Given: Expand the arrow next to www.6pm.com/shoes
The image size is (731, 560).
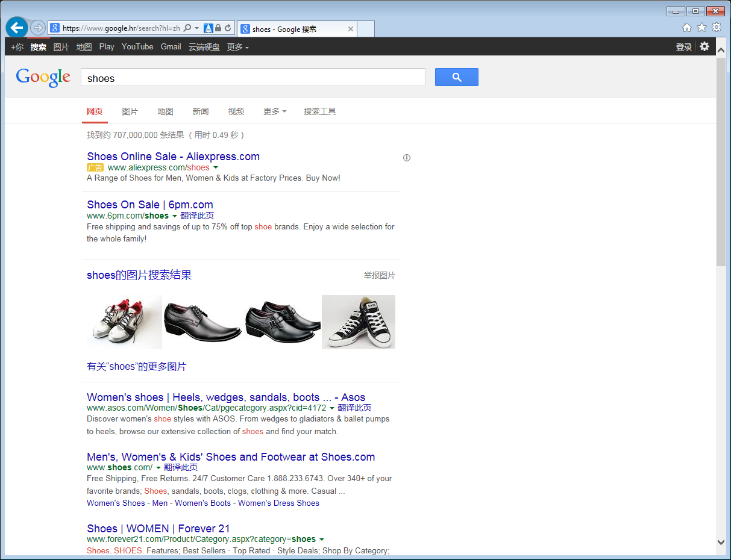Looking at the screenshot, I should point(175,216).
